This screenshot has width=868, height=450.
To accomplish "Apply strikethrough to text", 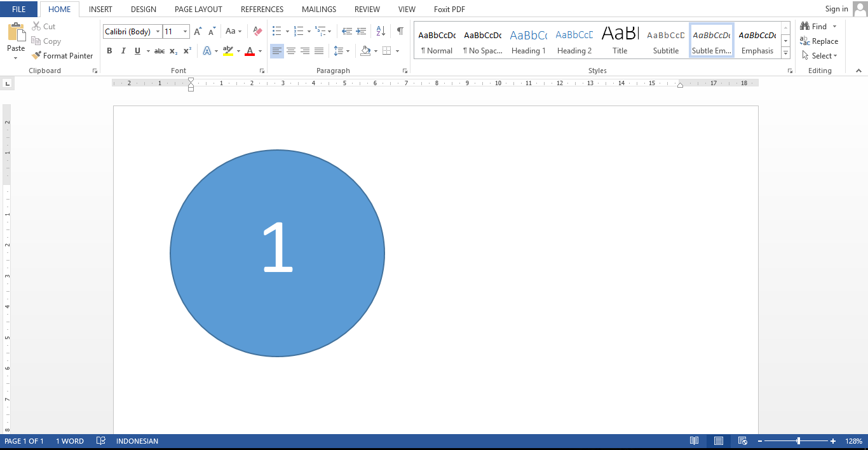I will [x=159, y=51].
